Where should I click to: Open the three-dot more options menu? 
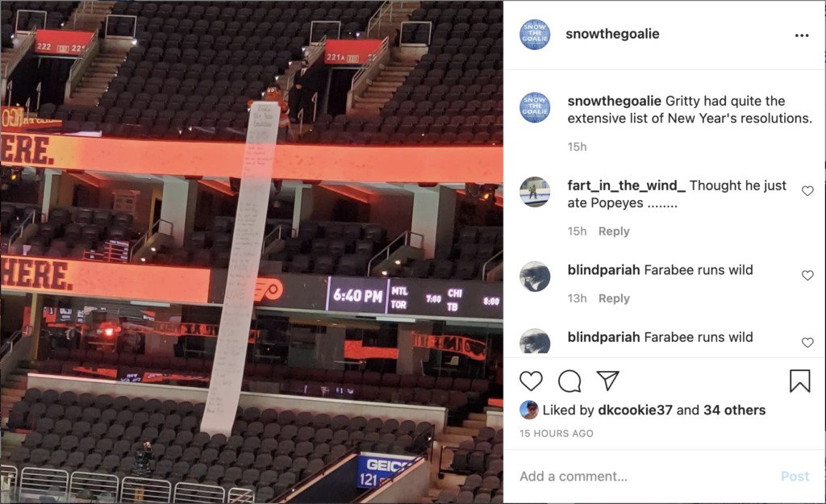(x=802, y=35)
